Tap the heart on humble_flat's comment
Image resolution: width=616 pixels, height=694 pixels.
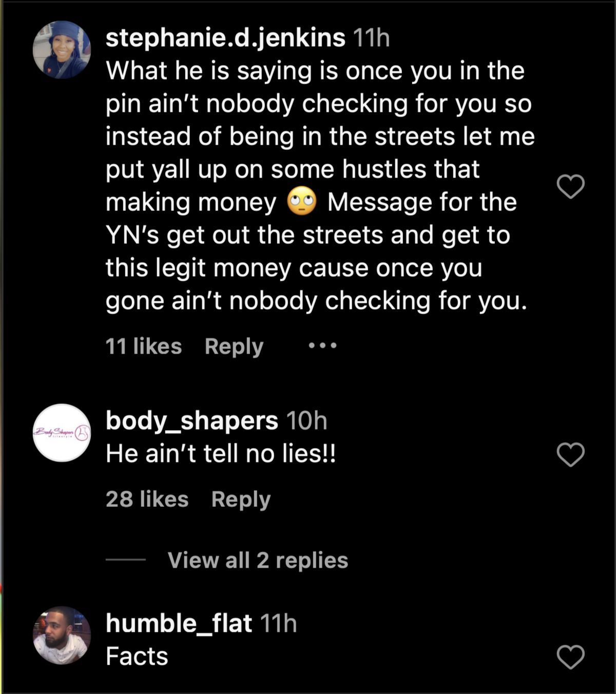(x=571, y=657)
